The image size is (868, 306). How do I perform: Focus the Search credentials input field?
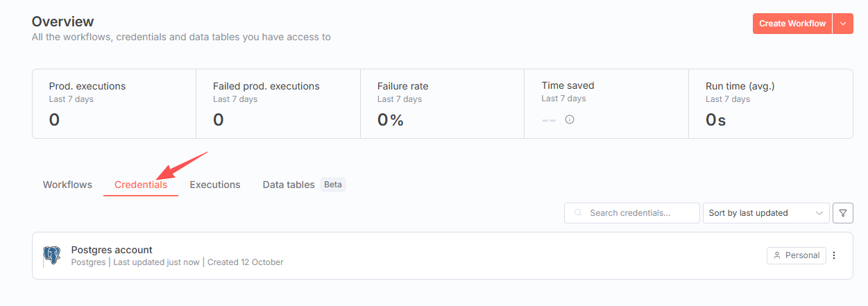click(x=638, y=213)
